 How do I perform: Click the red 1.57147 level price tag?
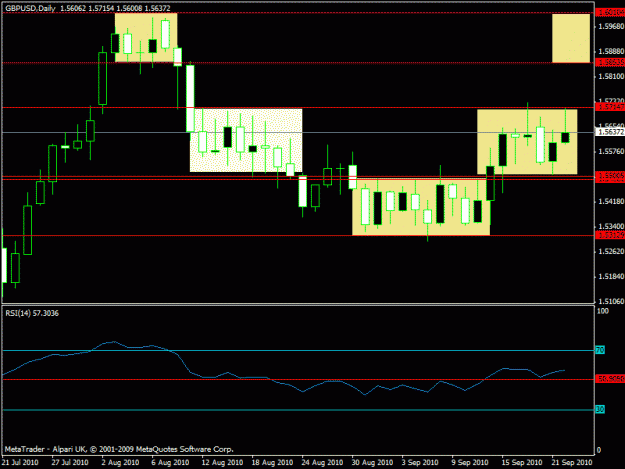tap(610, 107)
